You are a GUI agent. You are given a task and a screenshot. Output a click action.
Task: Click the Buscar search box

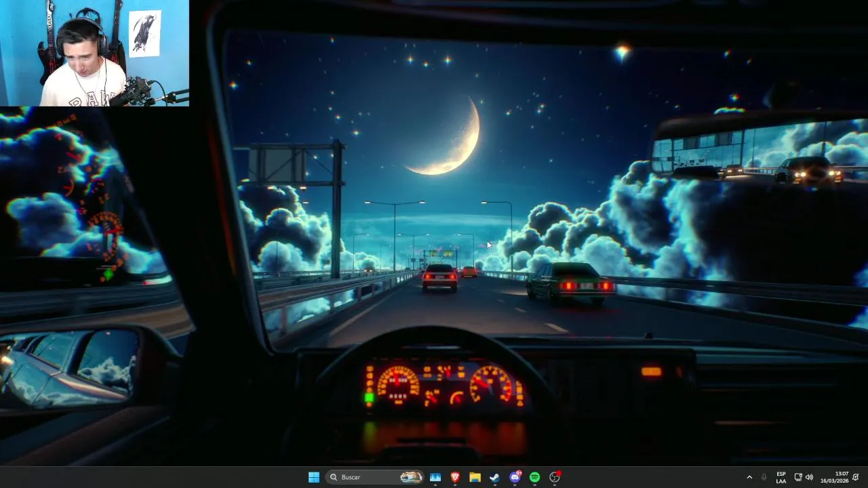click(375, 477)
